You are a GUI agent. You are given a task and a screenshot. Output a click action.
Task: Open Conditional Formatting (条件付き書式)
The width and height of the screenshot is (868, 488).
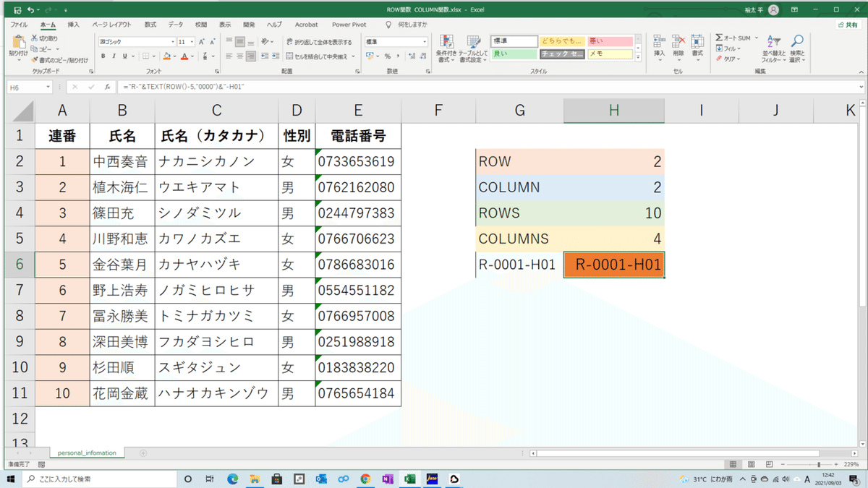[x=446, y=48]
